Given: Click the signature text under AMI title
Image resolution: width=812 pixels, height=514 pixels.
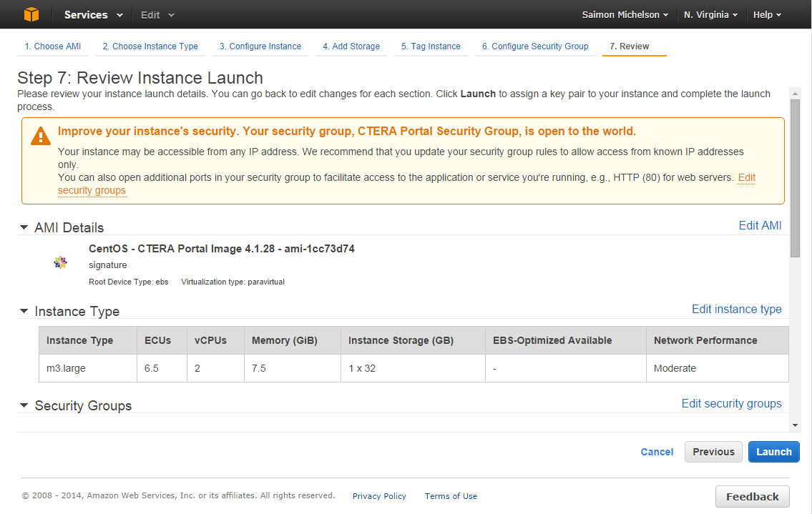Looking at the screenshot, I should tap(108, 265).
